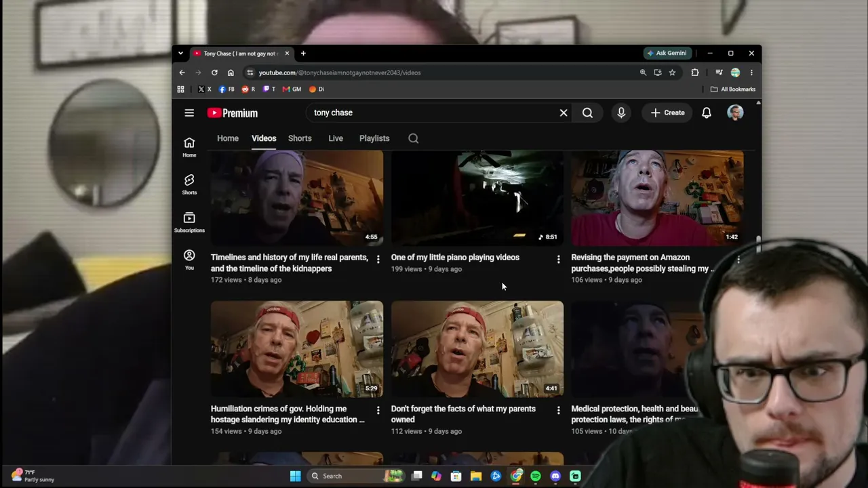The width and height of the screenshot is (868, 488).
Task: Open more options for 'Don't forget the facts'
Action: tap(558, 410)
